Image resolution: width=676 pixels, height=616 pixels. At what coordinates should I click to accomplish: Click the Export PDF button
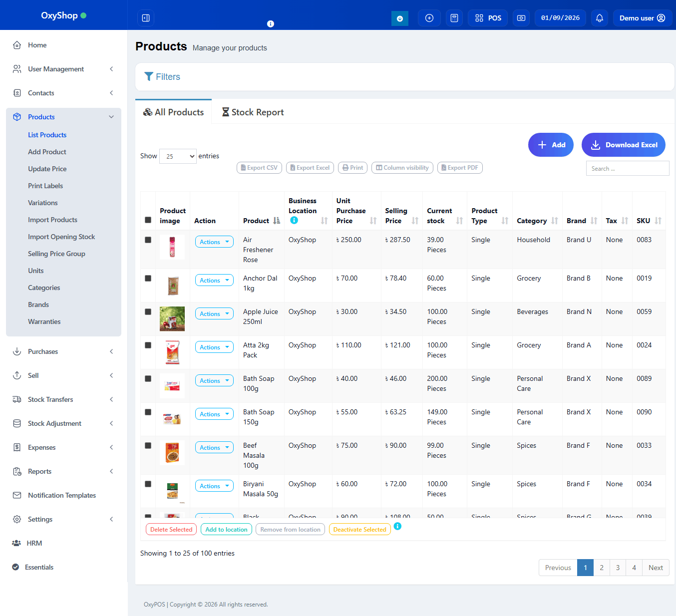tap(459, 168)
